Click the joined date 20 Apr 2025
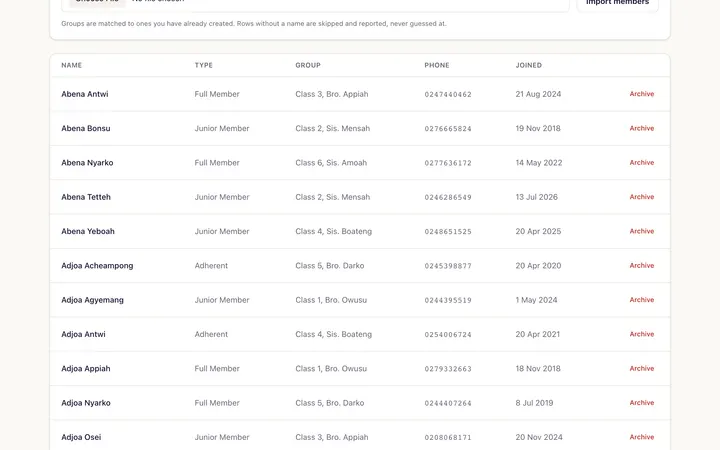The image size is (720, 450). (538, 231)
